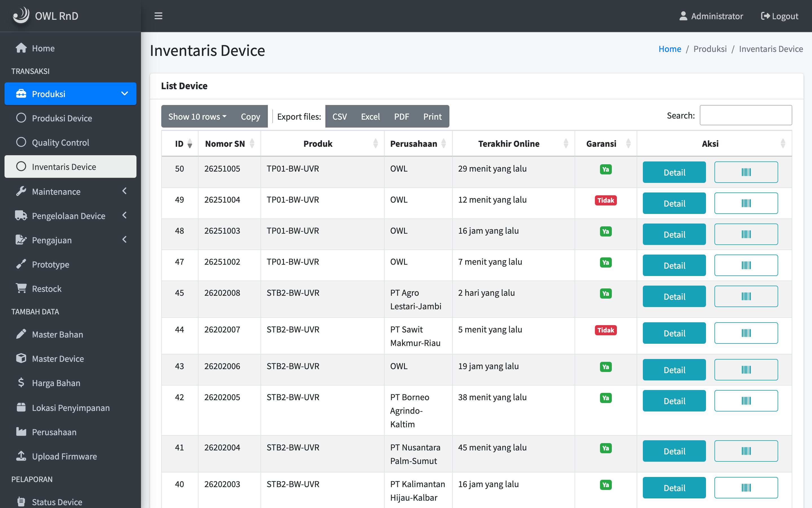The image size is (812, 508).
Task: Show barcode for device 26202008
Action: (x=746, y=296)
